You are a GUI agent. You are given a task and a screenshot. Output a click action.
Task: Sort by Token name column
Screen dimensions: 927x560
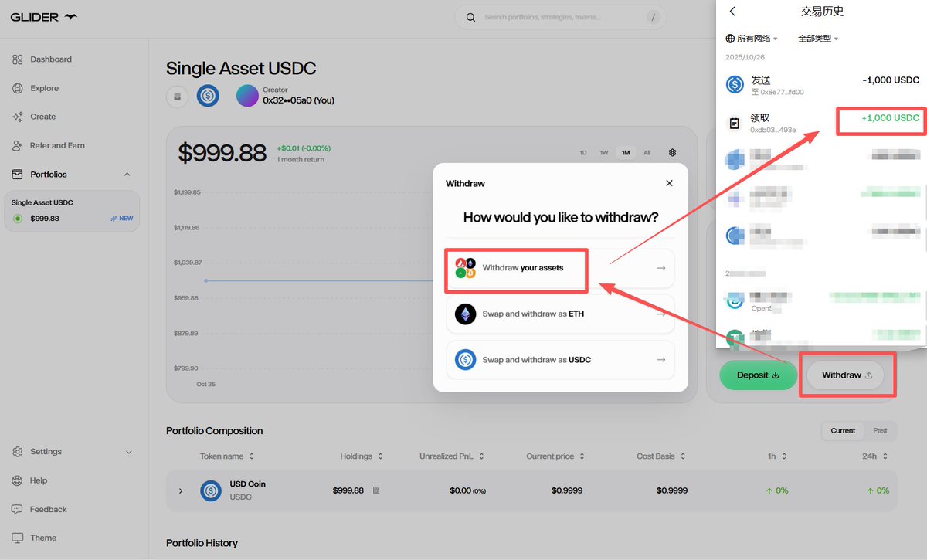pos(227,456)
